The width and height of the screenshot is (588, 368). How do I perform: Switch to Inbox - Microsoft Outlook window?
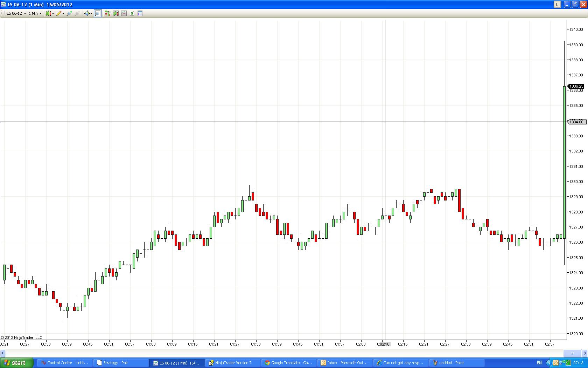coord(344,363)
